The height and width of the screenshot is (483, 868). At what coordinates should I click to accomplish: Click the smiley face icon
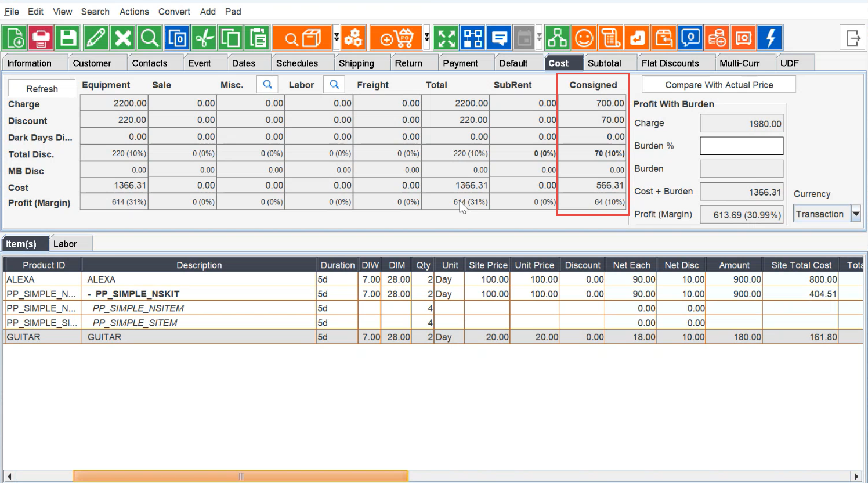point(584,38)
